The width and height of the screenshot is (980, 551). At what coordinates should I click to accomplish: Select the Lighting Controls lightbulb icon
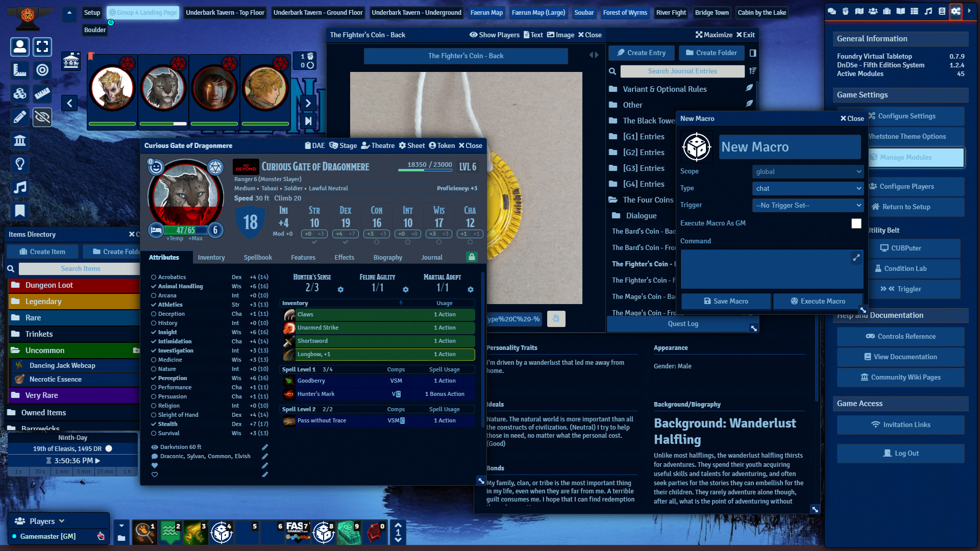20,164
